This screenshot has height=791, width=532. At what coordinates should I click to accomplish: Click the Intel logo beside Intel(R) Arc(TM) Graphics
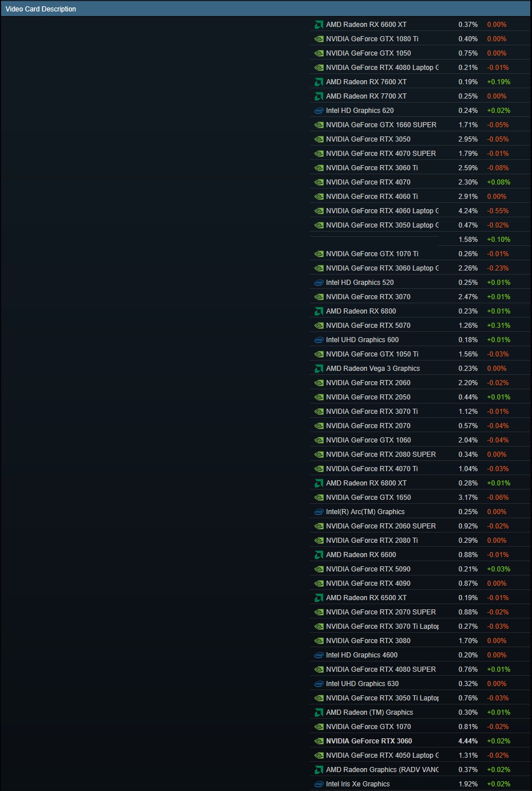coord(319,512)
